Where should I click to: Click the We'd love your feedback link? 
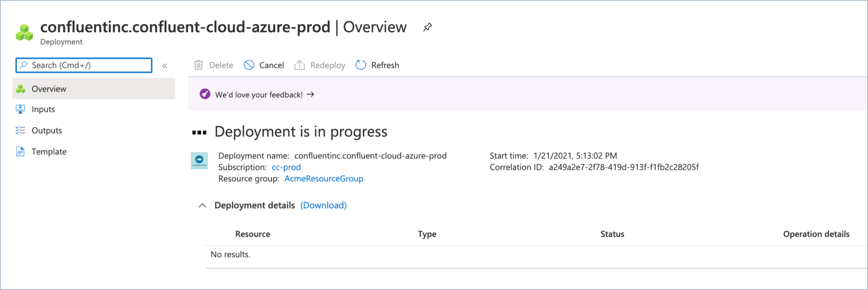(x=259, y=95)
